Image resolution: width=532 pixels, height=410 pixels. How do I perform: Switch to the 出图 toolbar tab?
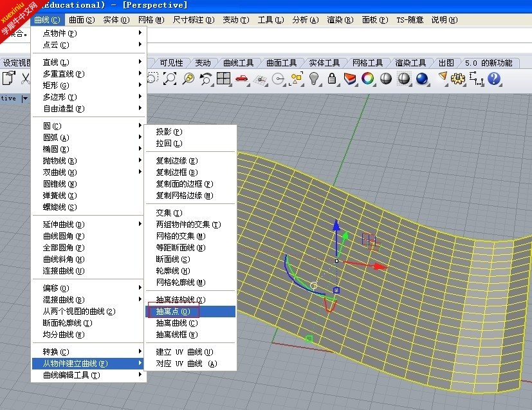click(x=446, y=63)
